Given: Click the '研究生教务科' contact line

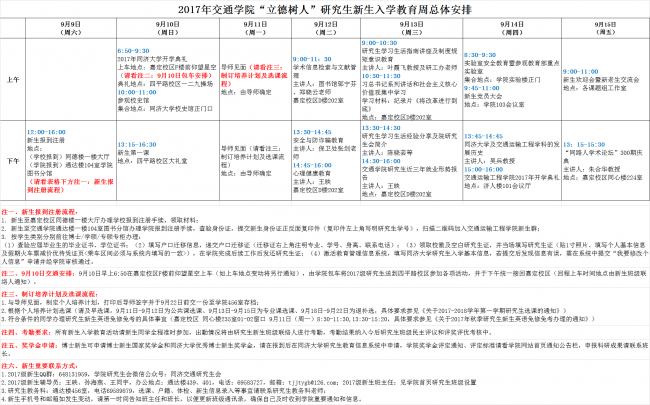Looking at the screenshot, I should click(x=163, y=390).
